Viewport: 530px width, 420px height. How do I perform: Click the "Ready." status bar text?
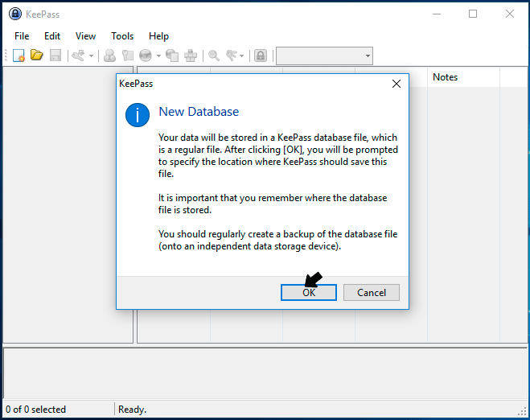point(132,410)
